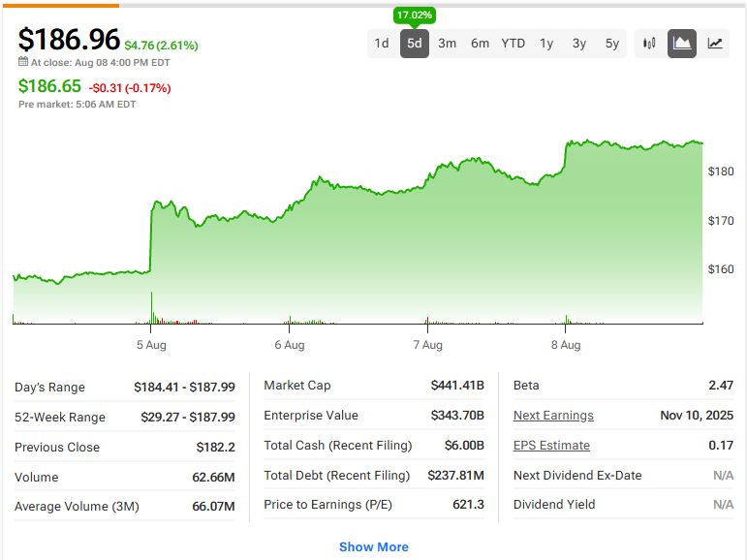Choose the 6m chart range
747x560 pixels.
point(481,44)
